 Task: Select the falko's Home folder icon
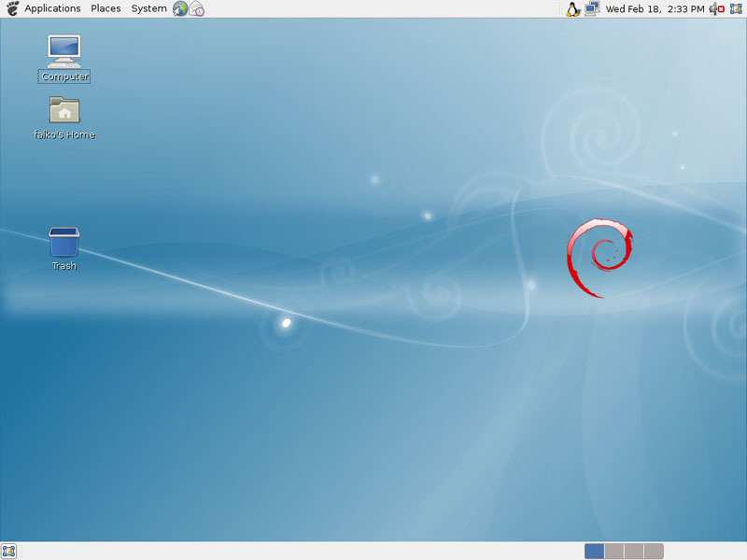(64, 119)
